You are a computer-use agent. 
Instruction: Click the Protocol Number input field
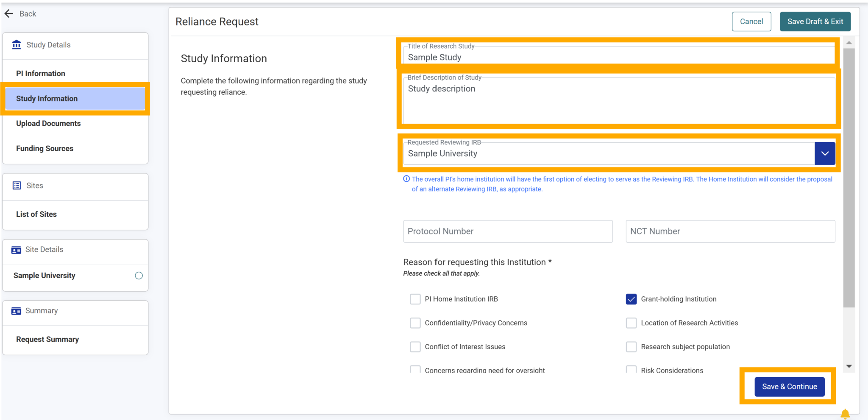click(x=507, y=231)
